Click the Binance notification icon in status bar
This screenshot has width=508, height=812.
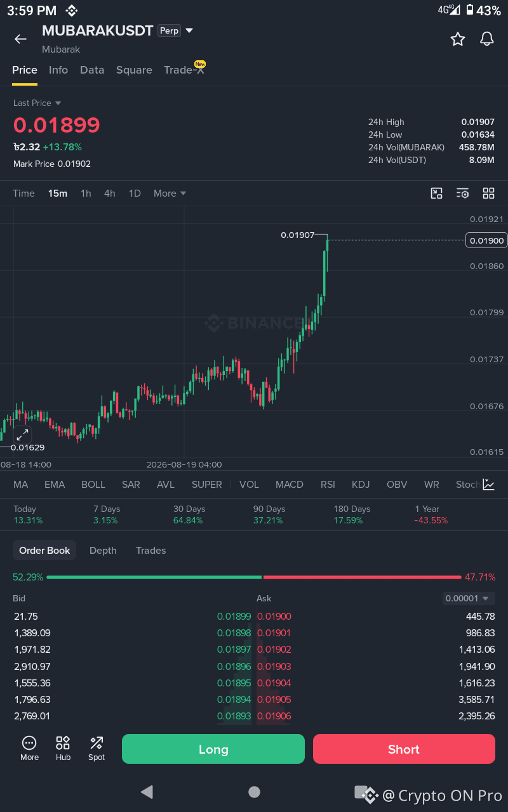coord(72,10)
